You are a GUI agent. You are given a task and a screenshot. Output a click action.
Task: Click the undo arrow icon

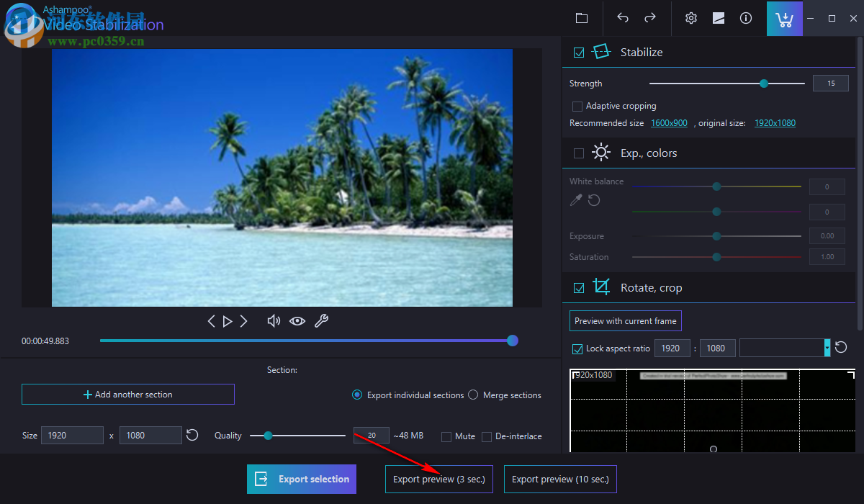(x=622, y=18)
